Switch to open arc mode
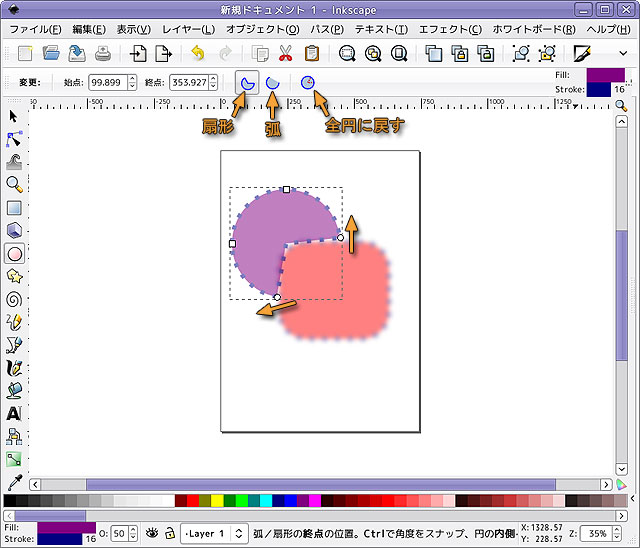Viewport: 640px width, 548px height. (x=272, y=82)
